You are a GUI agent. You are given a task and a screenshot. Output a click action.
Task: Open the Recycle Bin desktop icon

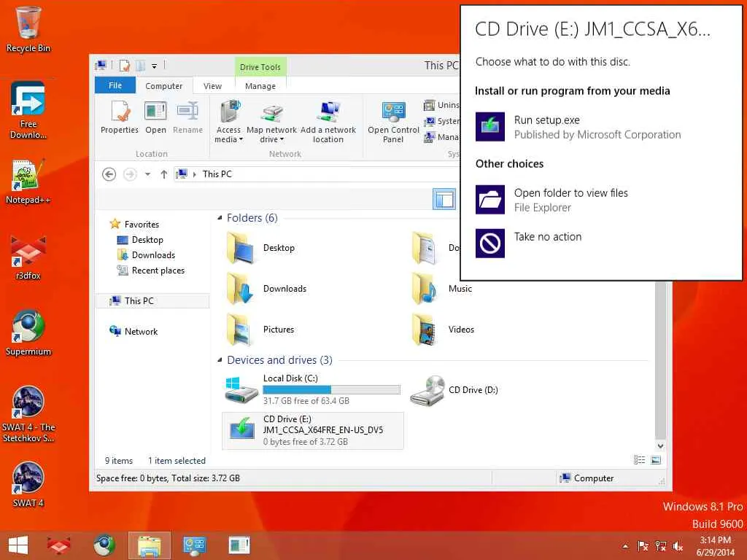(x=28, y=28)
